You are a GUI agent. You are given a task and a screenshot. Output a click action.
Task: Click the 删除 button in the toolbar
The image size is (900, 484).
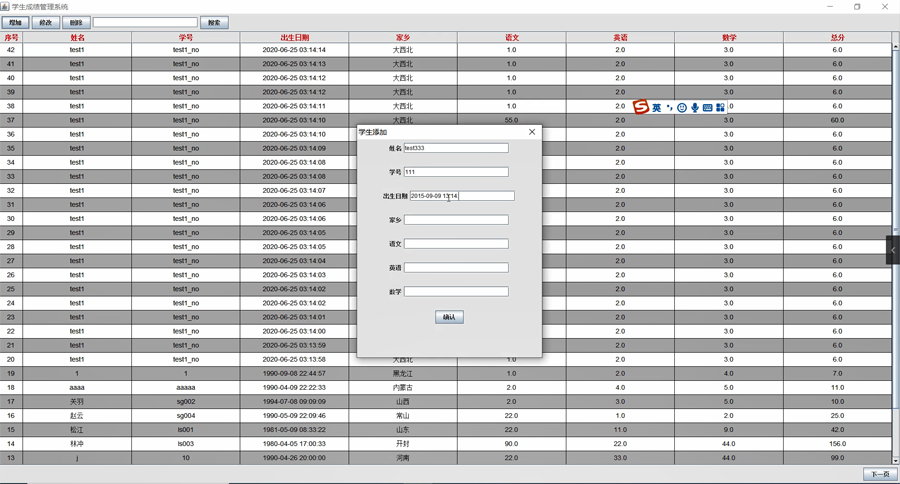click(x=76, y=22)
